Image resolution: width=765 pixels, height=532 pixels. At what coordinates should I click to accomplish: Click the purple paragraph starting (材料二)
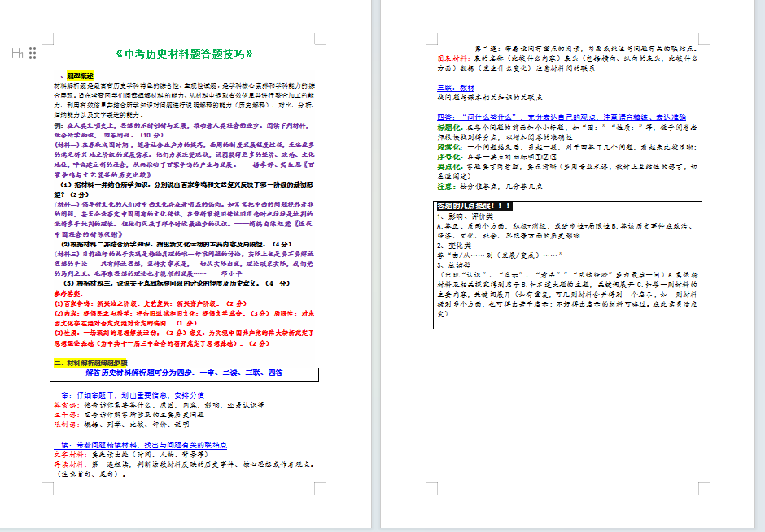[x=184, y=220]
